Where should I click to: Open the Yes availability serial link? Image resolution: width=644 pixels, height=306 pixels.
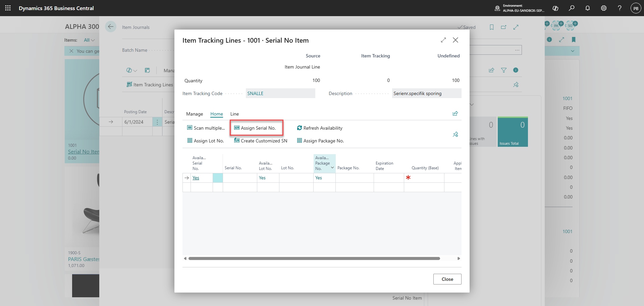[x=196, y=178]
